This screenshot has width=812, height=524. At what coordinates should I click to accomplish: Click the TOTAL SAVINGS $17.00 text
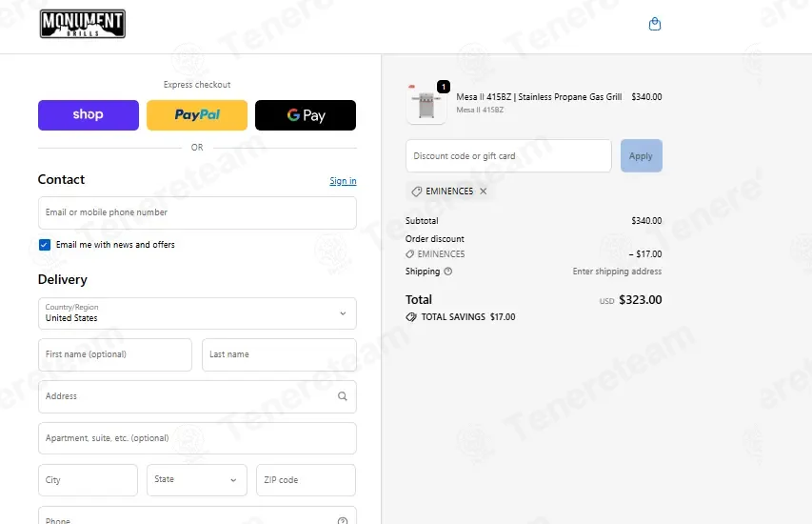coord(468,316)
